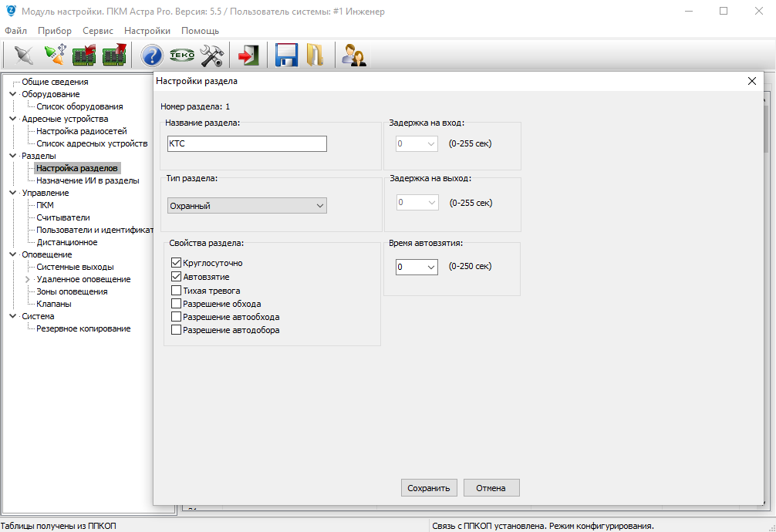The height and width of the screenshot is (532, 776).
Task: Click the exit door arrow icon
Action: (x=248, y=55)
